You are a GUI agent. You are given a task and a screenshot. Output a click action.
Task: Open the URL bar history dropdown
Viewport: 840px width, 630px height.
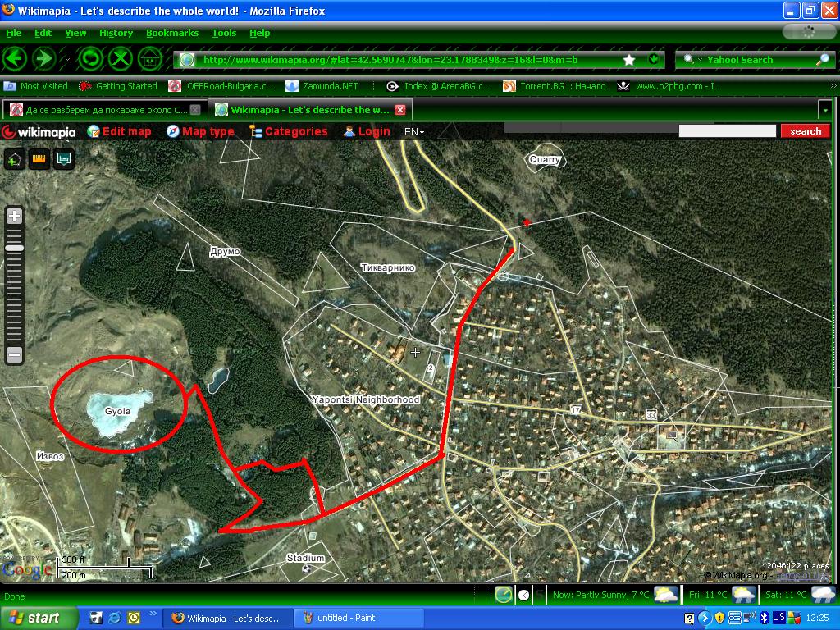click(x=653, y=59)
